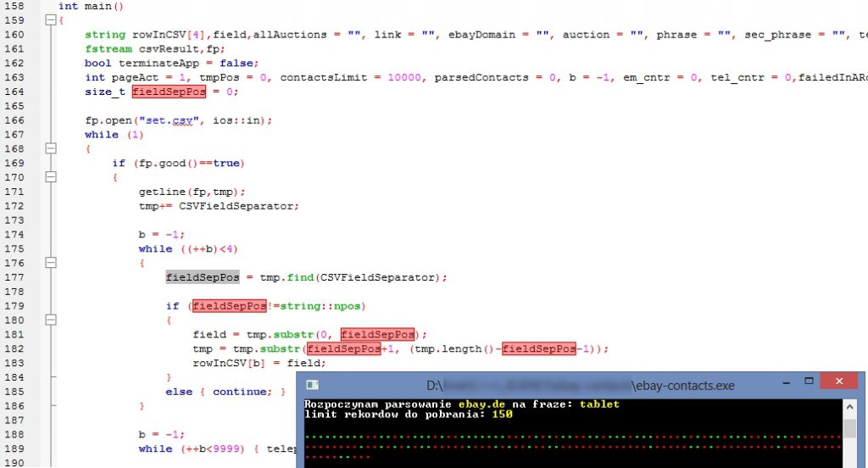Click the ebay-contacts.exe console title bar

[551, 385]
